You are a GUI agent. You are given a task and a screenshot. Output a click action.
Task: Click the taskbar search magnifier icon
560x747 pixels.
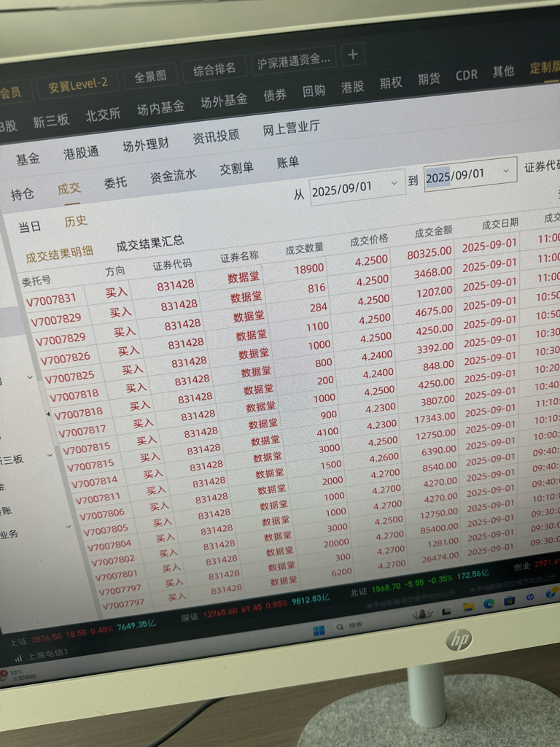pos(340,627)
